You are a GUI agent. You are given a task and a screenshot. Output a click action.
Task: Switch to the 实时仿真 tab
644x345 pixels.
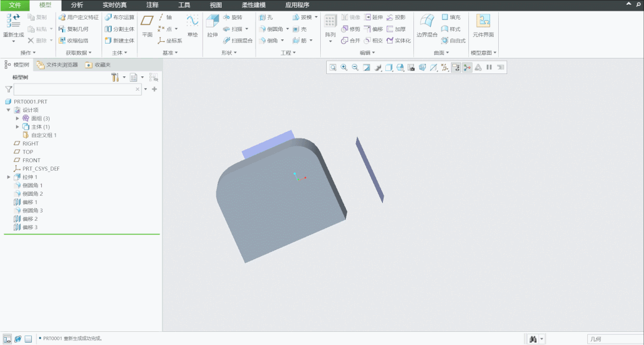coord(115,5)
